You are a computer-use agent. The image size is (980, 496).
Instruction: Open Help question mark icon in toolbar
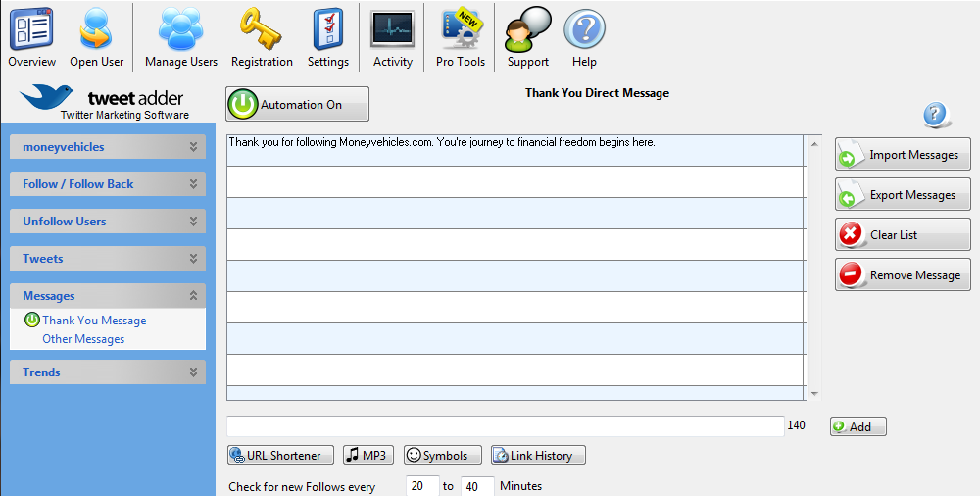tap(584, 35)
